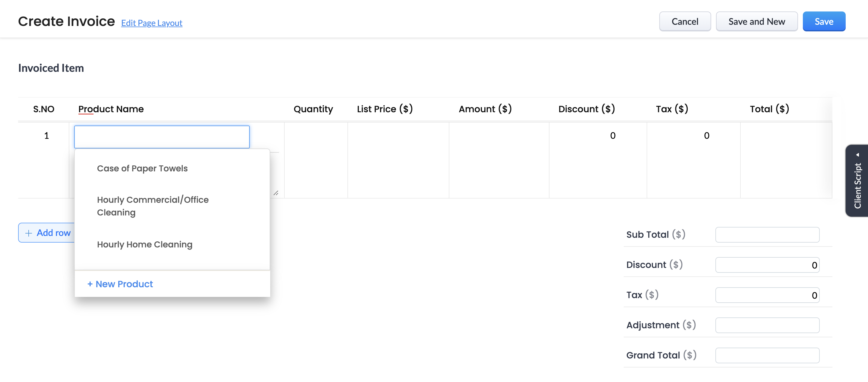Open Edit Page Layout link

click(x=152, y=23)
